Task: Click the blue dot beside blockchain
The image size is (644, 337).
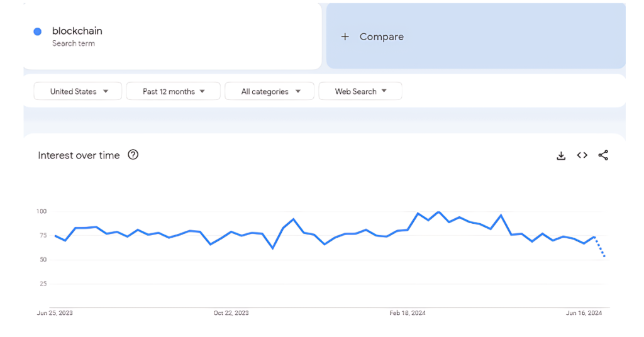Action: point(38,31)
